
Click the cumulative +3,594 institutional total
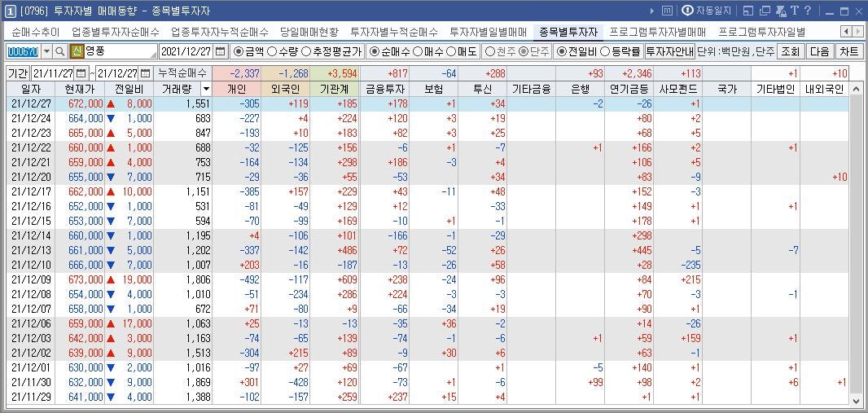pos(335,73)
